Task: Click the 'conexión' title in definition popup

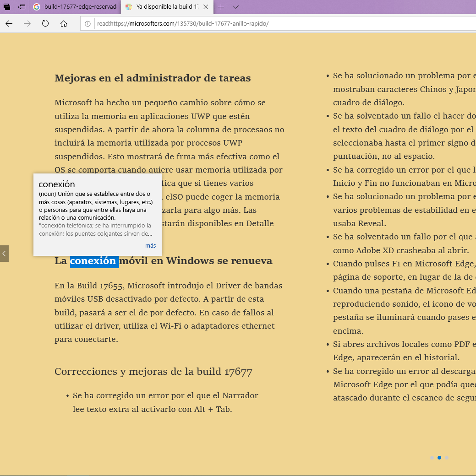Action: [57, 184]
